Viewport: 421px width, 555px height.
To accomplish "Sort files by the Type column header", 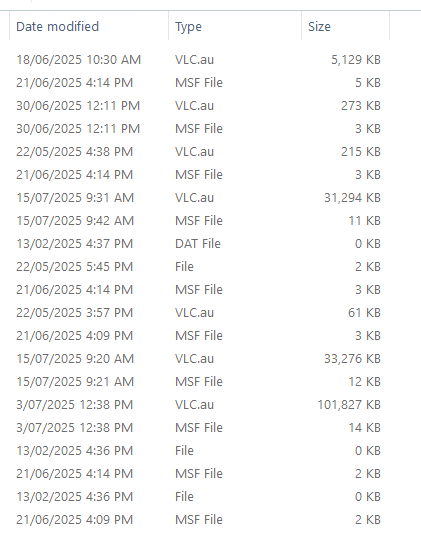I will pyautogui.click(x=235, y=27).
